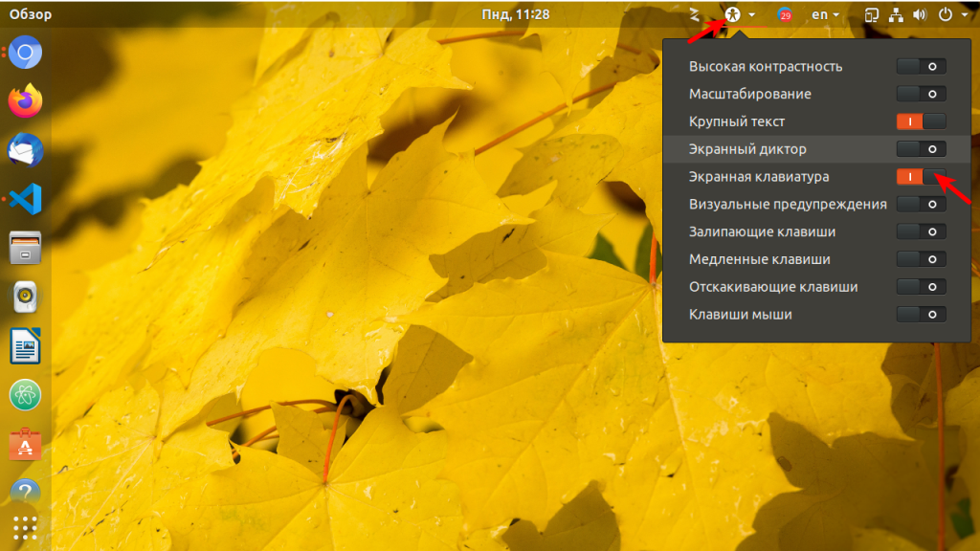Click the Медленные клавиши label
The image size is (980, 551).
[759, 259]
